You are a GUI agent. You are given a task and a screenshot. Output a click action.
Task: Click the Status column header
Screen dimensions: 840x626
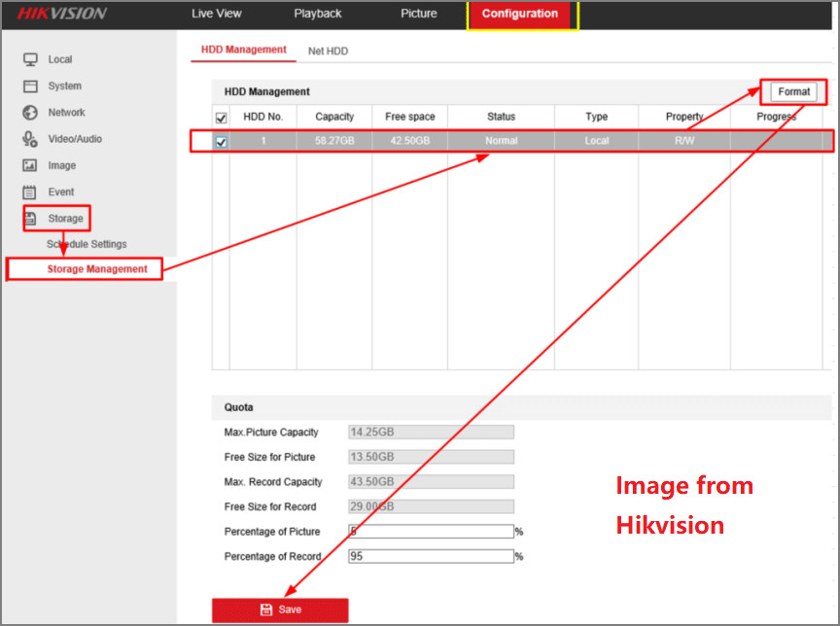coord(501,117)
